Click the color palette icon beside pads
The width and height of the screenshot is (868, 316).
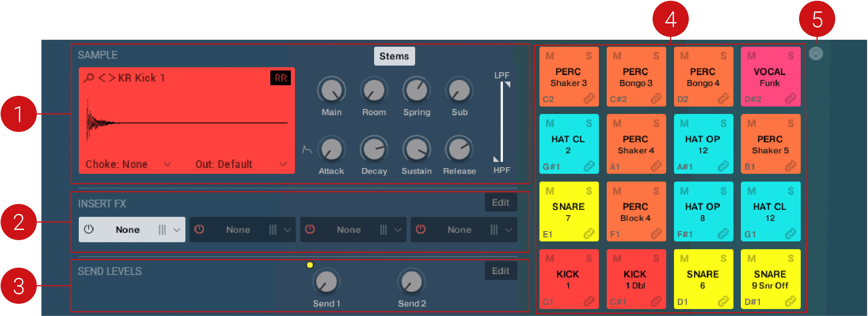tap(815, 54)
